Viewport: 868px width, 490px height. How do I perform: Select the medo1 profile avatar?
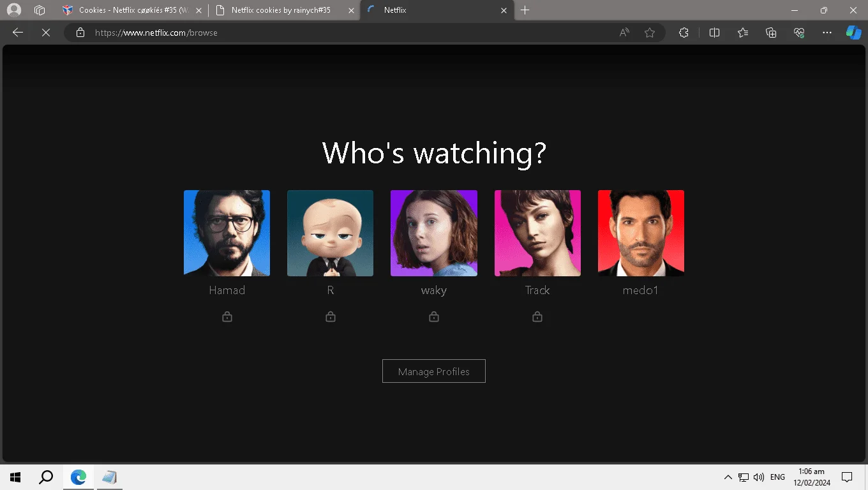pos(641,233)
